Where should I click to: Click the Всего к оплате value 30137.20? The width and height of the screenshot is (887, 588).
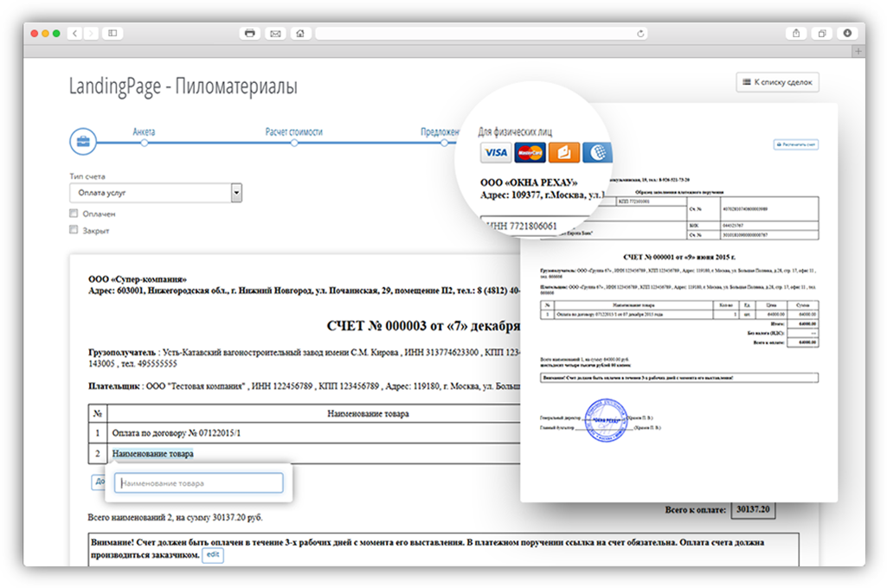(753, 509)
